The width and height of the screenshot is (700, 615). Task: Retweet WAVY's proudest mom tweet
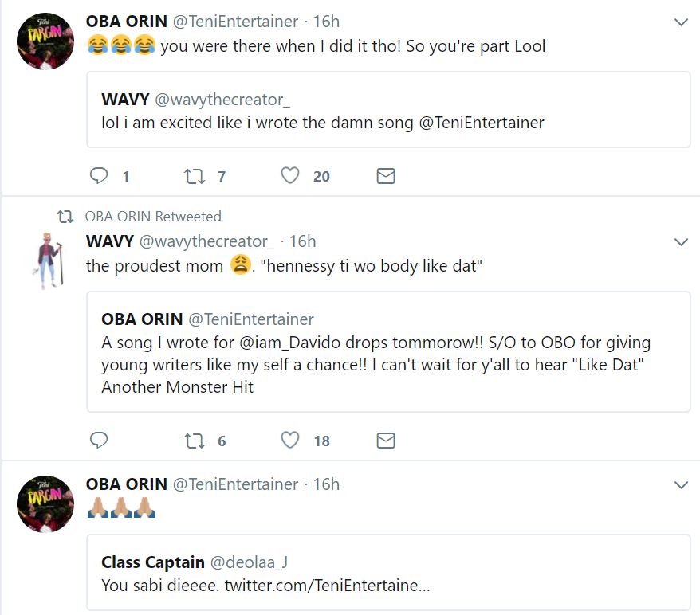click(195, 440)
